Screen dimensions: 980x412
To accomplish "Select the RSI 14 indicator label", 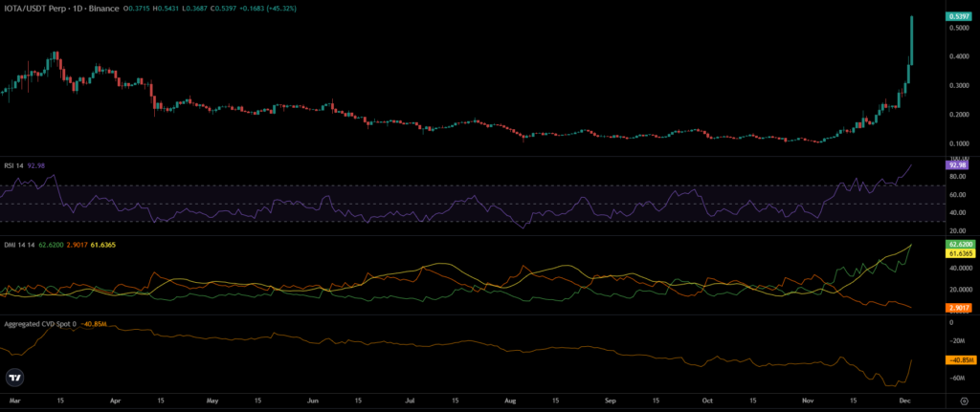I will (x=15, y=165).
